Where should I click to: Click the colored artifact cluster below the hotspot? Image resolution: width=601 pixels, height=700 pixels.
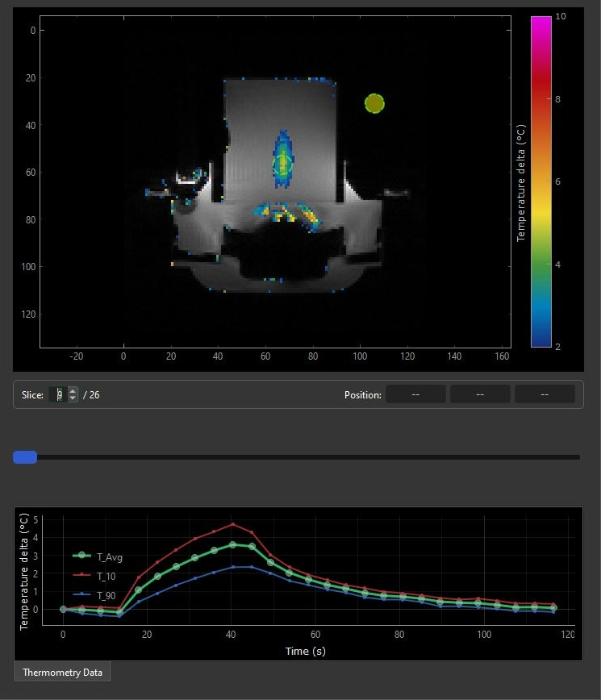tap(283, 214)
